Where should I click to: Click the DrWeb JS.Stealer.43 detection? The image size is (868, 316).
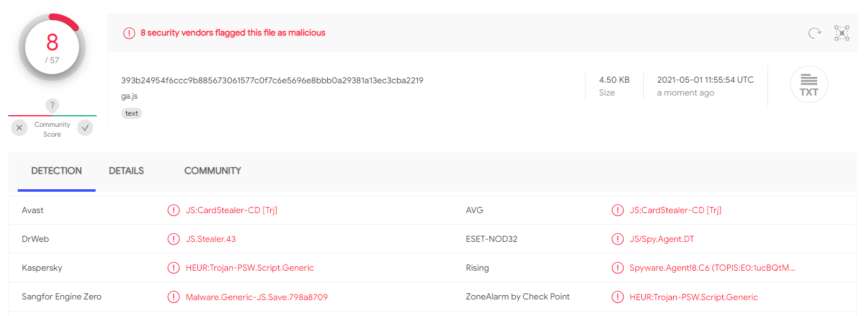[211, 239]
